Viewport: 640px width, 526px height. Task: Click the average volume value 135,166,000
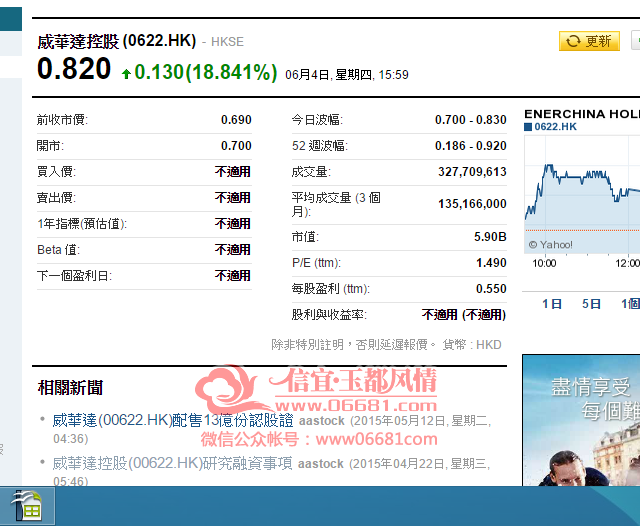coord(472,204)
